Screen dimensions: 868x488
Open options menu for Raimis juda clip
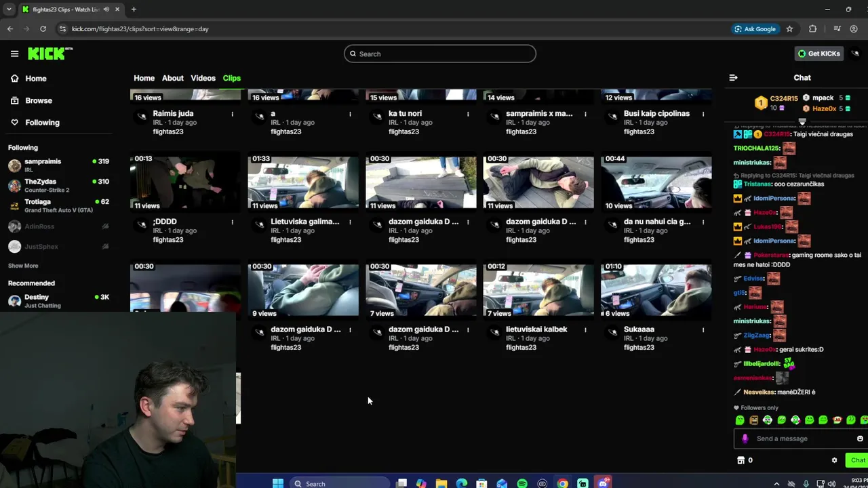tap(232, 114)
